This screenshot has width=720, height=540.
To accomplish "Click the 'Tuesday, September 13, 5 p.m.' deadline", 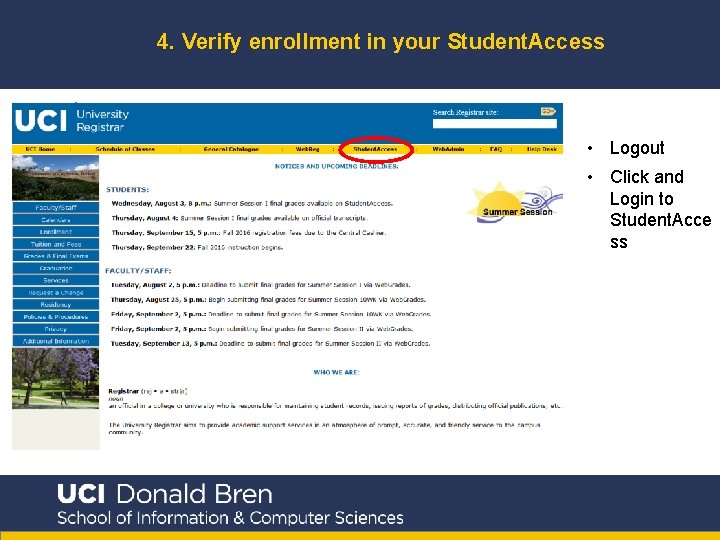I will (270, 343).
